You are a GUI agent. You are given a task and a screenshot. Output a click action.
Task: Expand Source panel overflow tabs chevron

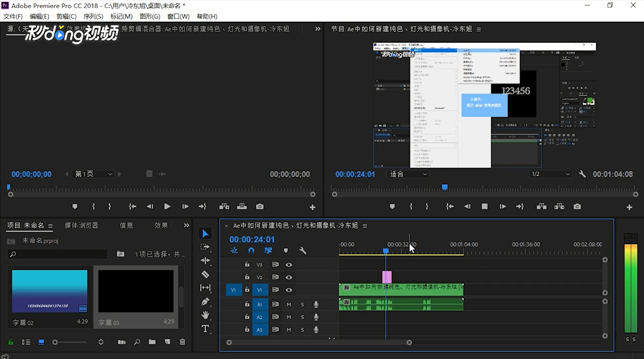318,29
